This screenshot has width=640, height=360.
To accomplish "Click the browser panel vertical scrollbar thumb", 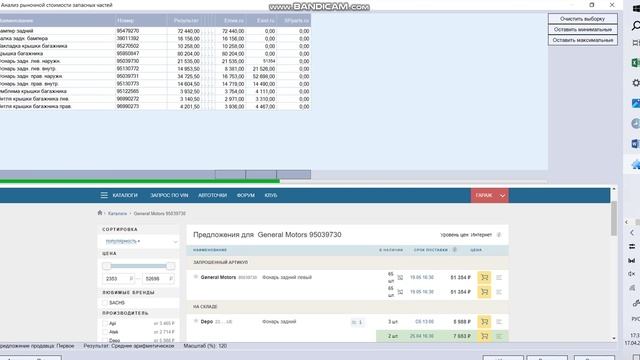I will (613, 218).
